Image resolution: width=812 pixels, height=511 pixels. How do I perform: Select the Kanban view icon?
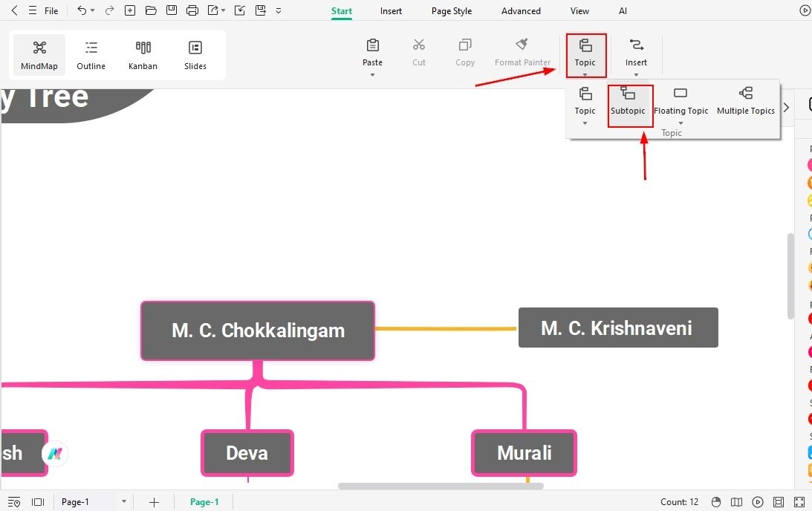(143, 54)
